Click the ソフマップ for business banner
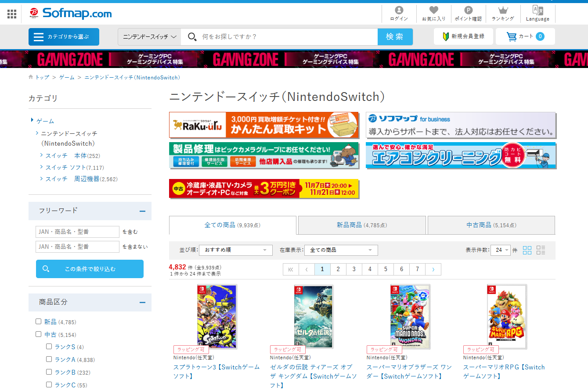Image resolution: width=588 pixels, height=390 pixels. click(x=461, y=125)
